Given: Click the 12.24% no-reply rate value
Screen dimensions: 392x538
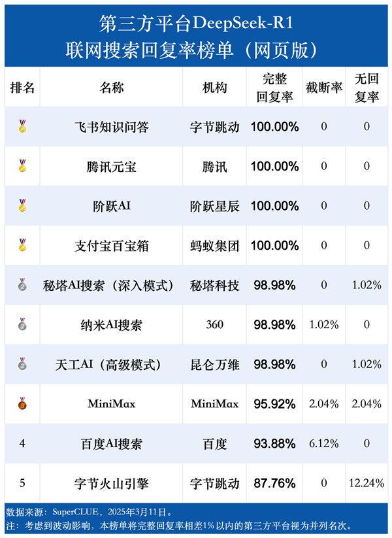Looking at the screenshot, I should [367, 484].
